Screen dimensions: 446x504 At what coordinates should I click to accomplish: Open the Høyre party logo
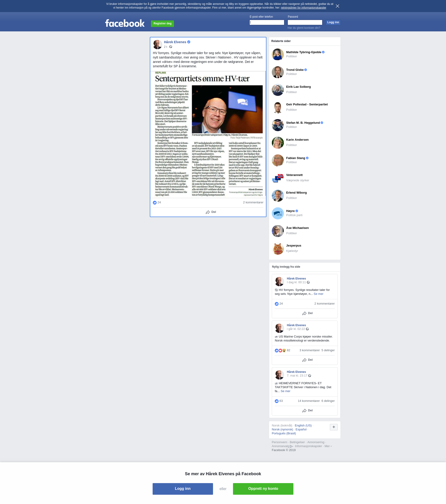[278, 213]
